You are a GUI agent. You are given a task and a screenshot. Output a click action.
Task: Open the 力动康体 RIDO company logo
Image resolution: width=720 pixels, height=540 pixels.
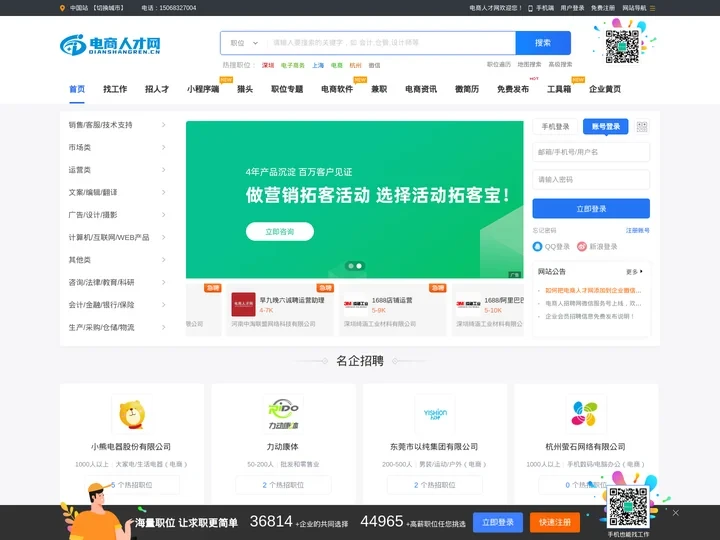coord(283,414)
